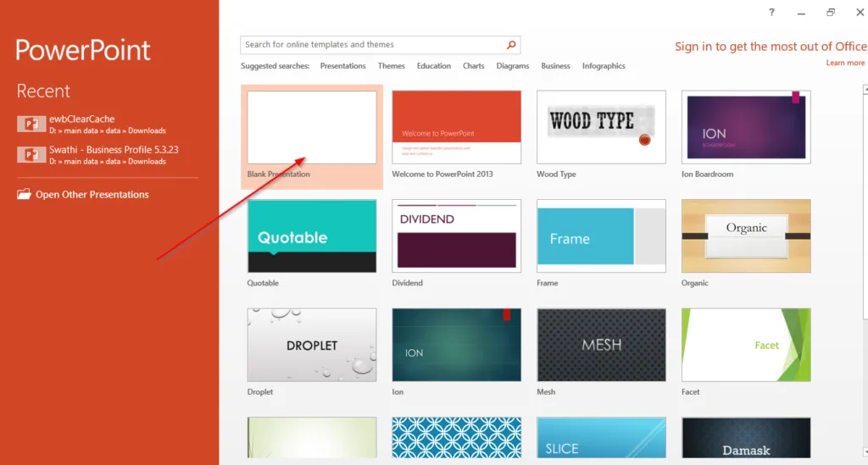This screenshot has width=868, height=465.
Task: Select the Diagrams suggested search
Action: pyautogui.click(x=512, y=66)
